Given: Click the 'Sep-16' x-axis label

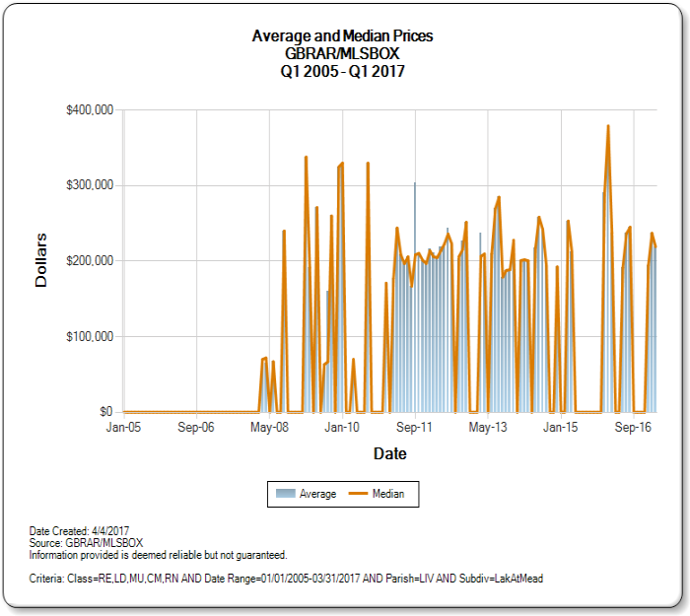Looking at the screenshot, I should point(633,427).
